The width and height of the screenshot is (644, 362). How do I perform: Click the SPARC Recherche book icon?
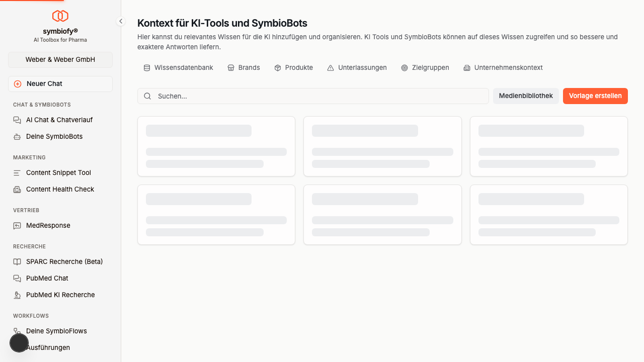click(17, 262)
